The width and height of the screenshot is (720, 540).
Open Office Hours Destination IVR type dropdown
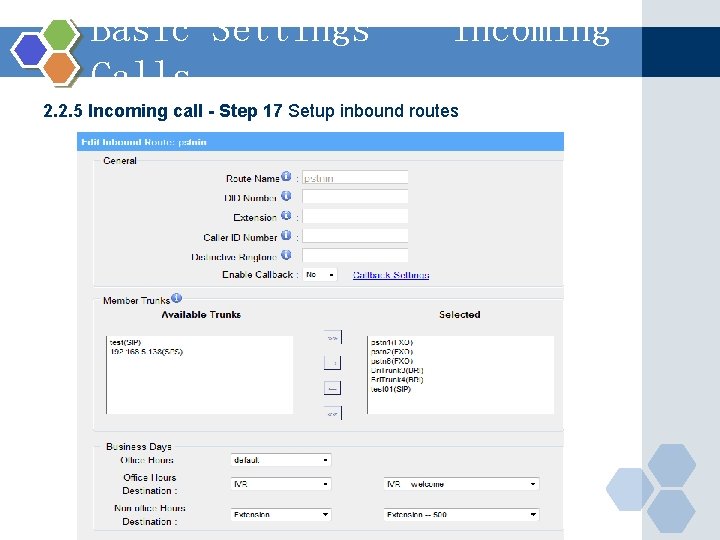click(x=281, y=484)
